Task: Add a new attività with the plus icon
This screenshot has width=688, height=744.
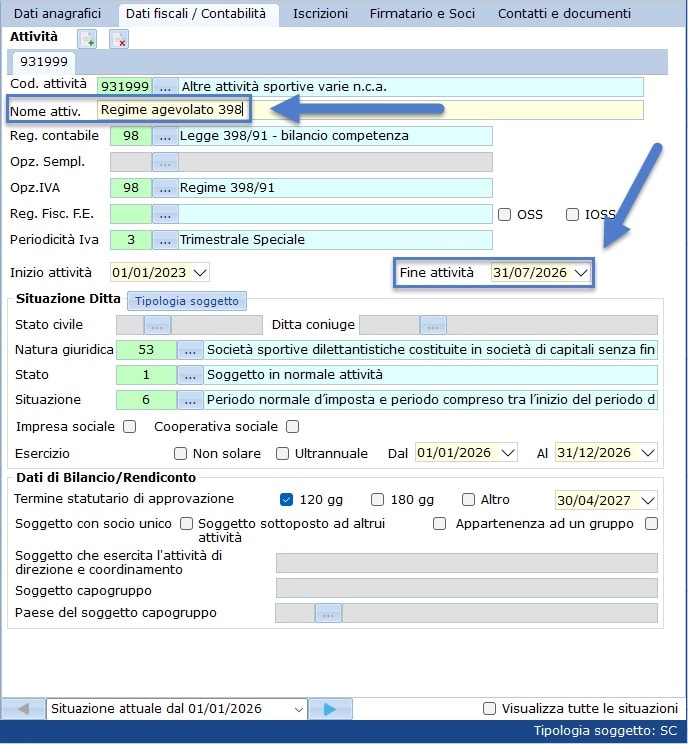Action: (x=87, y=39)
